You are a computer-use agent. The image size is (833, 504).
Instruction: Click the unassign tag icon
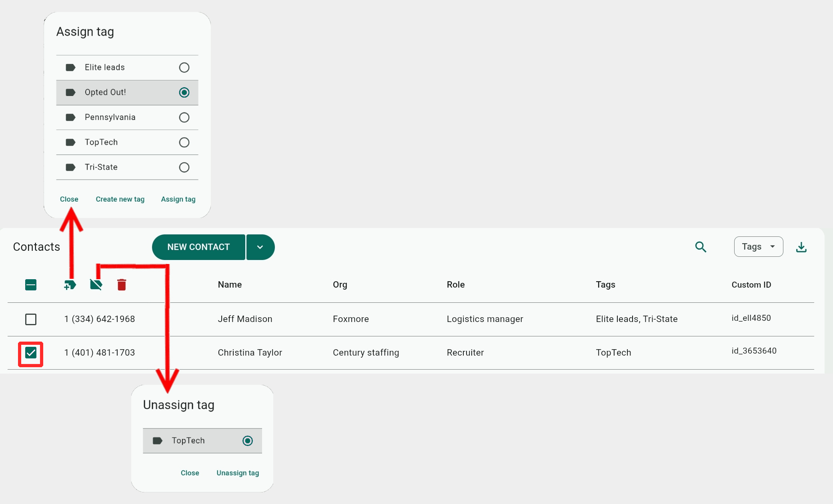click(96, 285)
